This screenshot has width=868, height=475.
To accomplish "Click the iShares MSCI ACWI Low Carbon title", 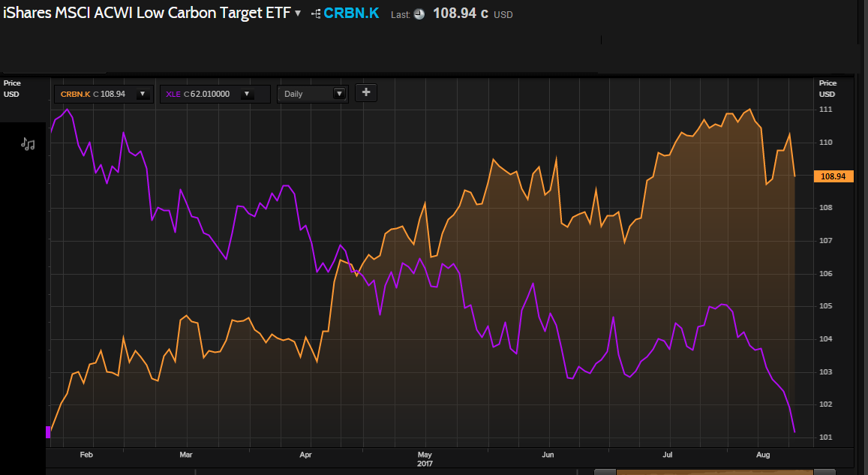I will tap(147, 14).
